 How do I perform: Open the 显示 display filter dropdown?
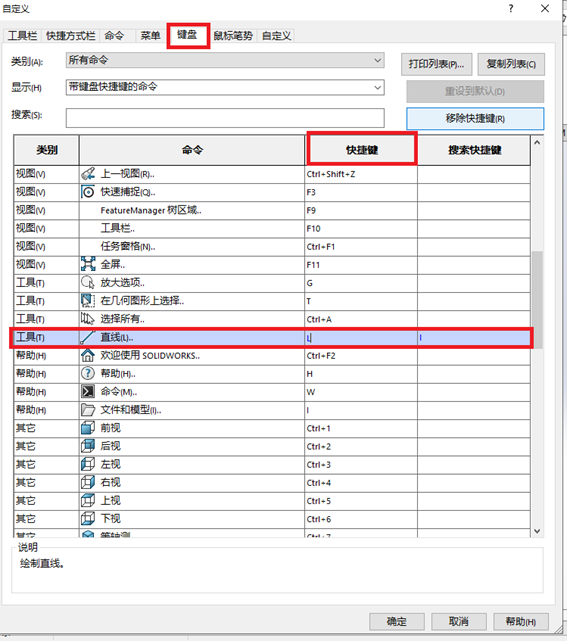pyautogui.click(x=225, y=87)
